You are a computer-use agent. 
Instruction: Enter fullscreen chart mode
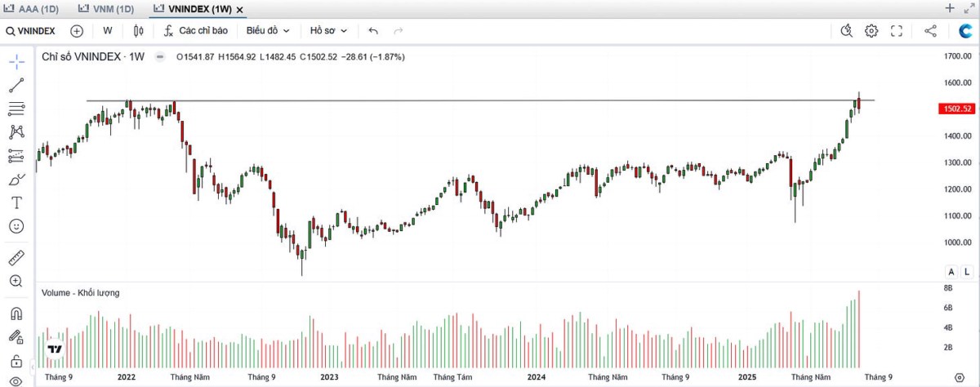point(897,30)
